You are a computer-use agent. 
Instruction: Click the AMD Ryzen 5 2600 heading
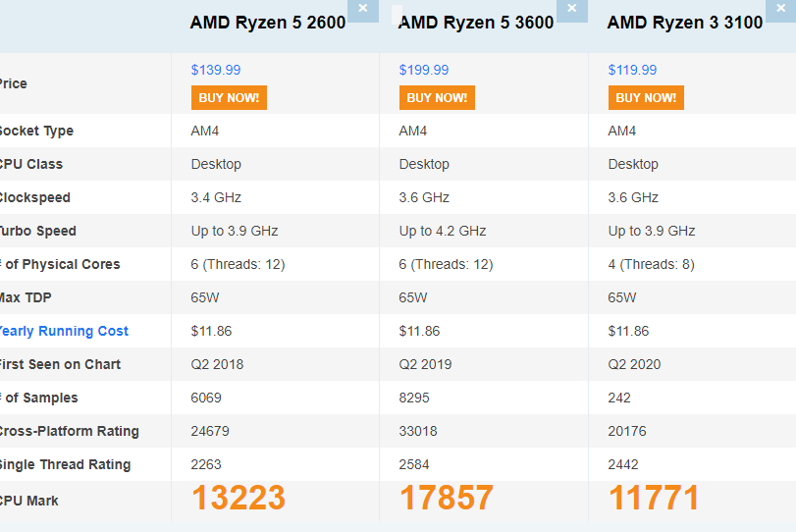[x=268, y=23]
